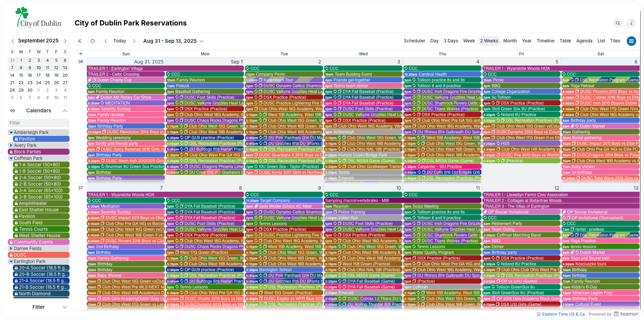Switch to the Month view
The image size is (644, 320).
[510, 41]
